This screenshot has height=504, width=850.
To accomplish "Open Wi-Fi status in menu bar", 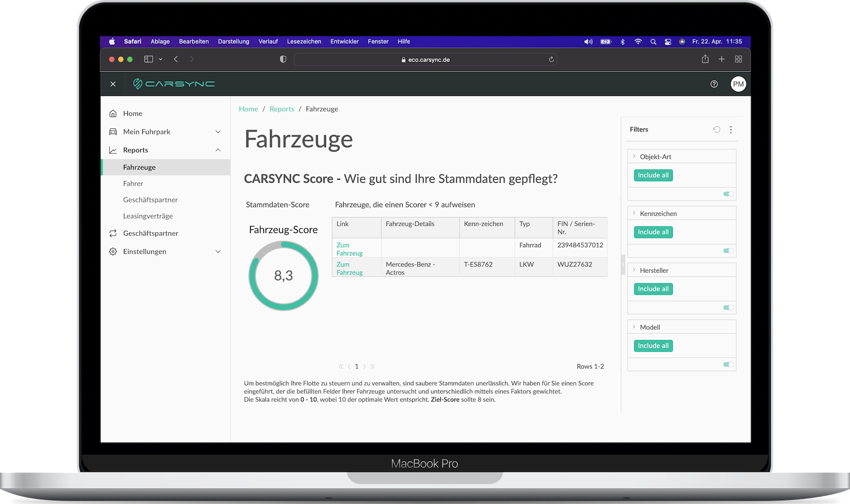I will point(638,42).
